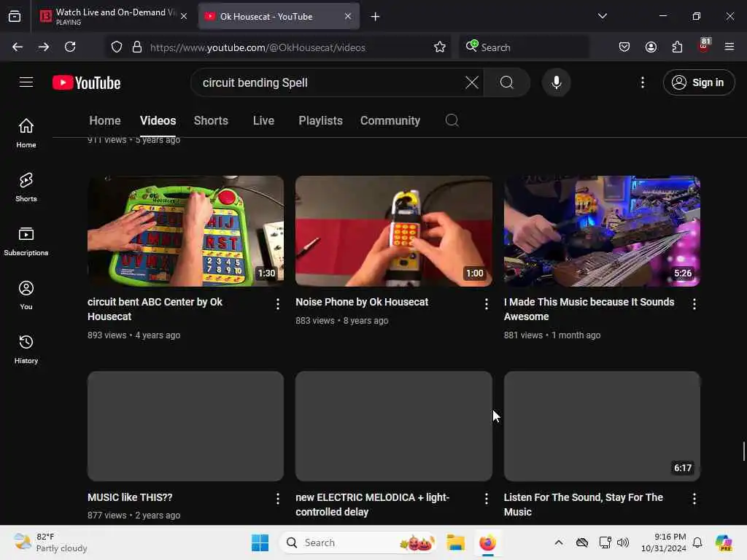Open YouTube settings three-dot menu
The image size is (747, 560).
643,82
